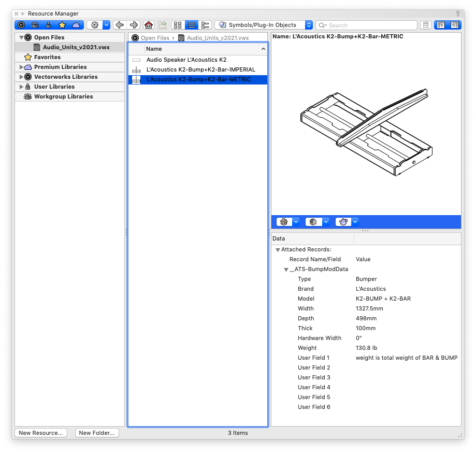Screen dimensions: 476x453
Task: Click the Home button in the toolbar
Action: 149,25
